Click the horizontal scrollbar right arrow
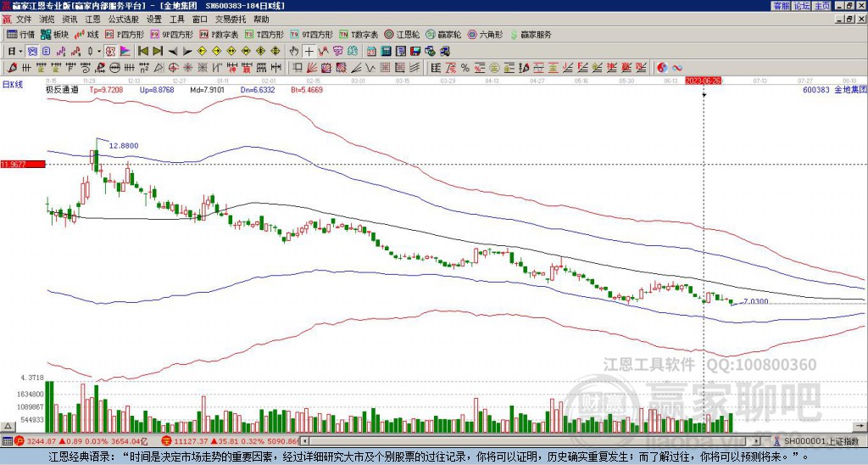The height and width of the screenshot is (465, 868). click(x=757, y=441)
